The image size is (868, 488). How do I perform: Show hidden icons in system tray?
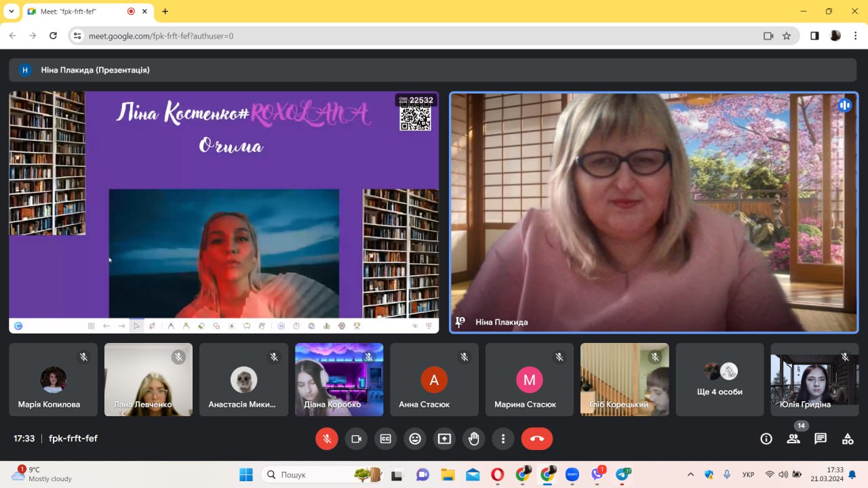690,474
